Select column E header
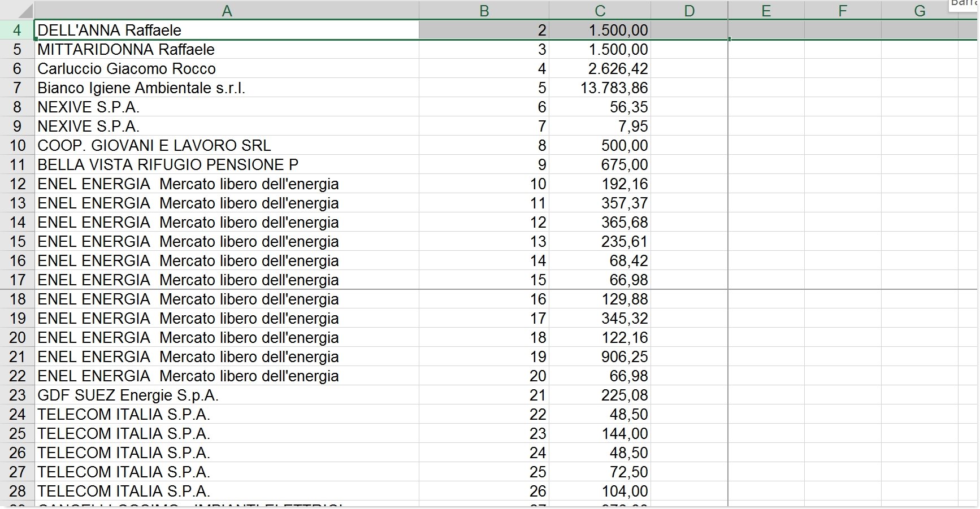This screenshot has width=980, height=509. tap(766, 11)
